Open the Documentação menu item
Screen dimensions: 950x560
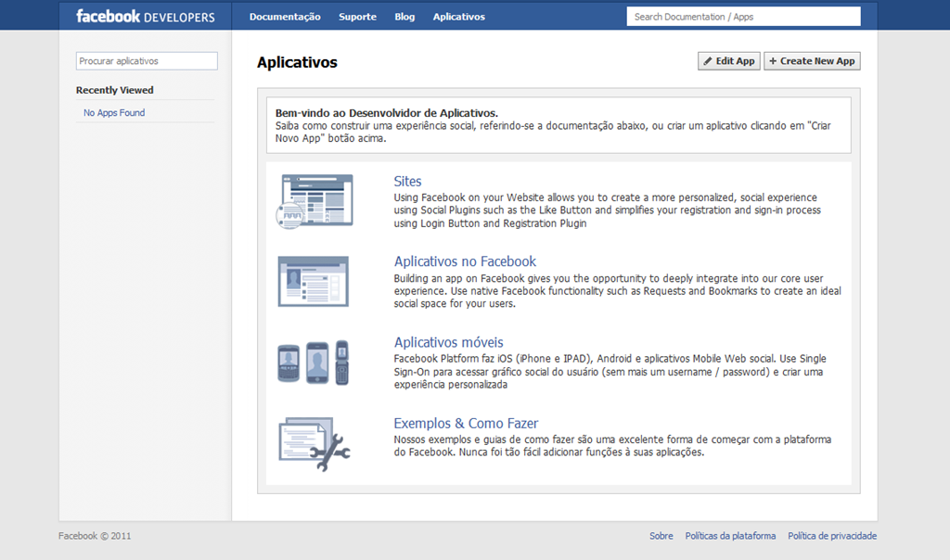click(x=285, y=17)
